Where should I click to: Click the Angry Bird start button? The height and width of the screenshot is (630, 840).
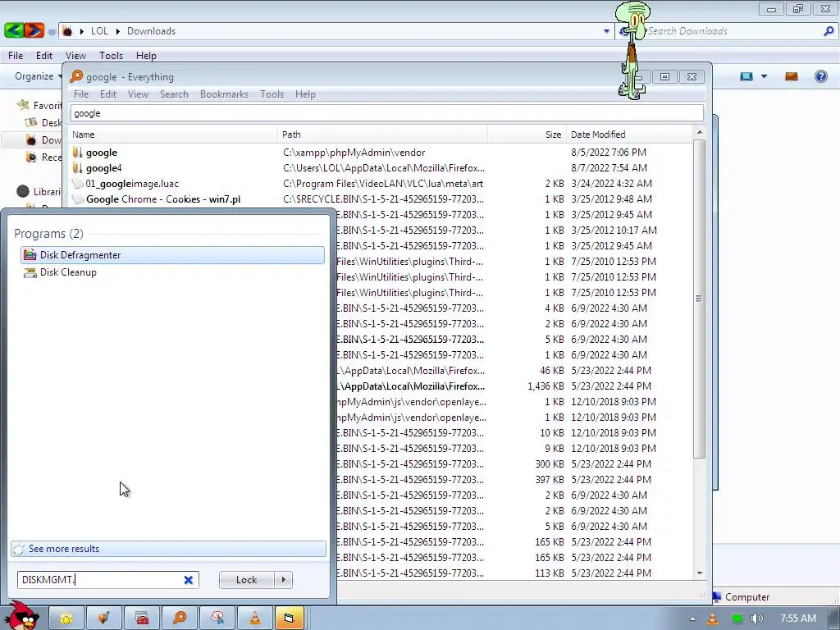[21, 616]
